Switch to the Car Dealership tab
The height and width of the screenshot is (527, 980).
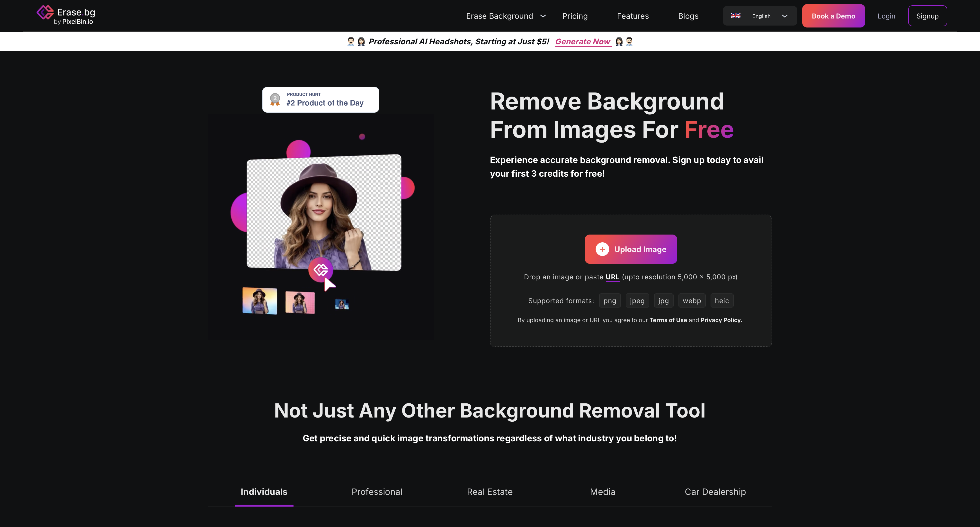pos(715,492)
